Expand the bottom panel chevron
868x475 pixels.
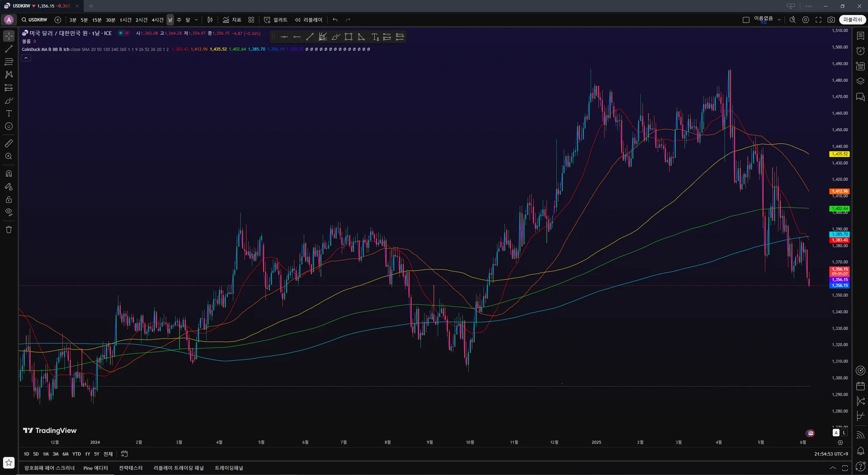coord(832,468)
